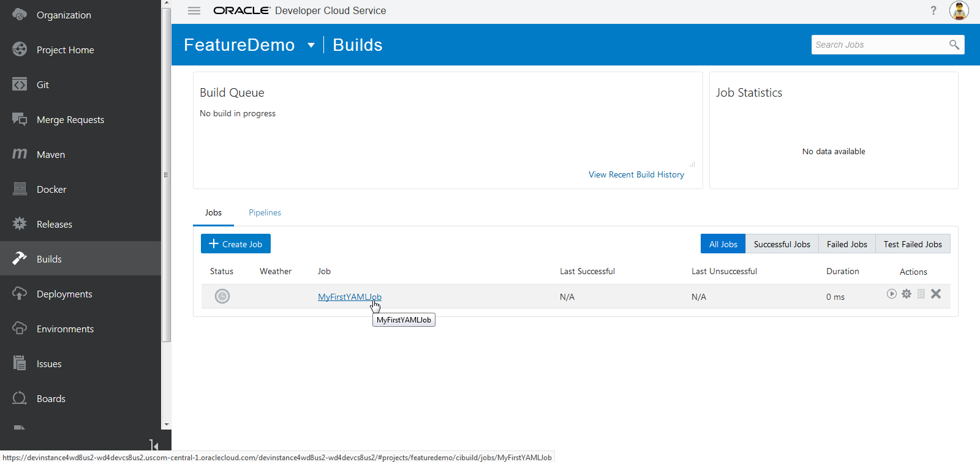Click the search magnifier icon

(954, 45)
